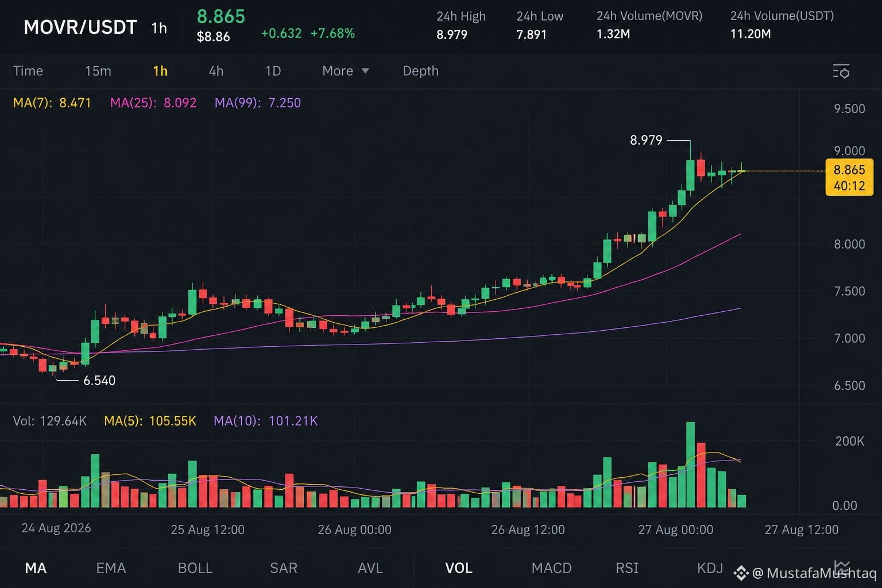Toggle the VOL sub-indicator
Screen dimensions: 882x588
click(x=459, y=568)
